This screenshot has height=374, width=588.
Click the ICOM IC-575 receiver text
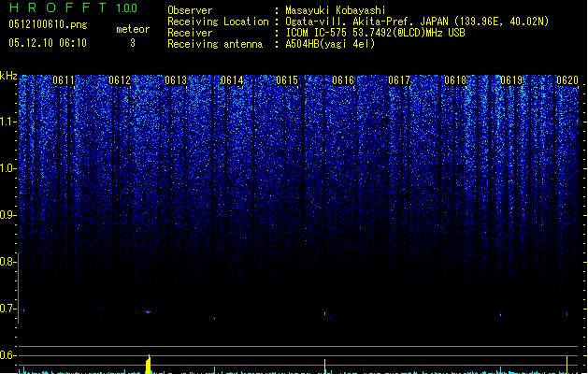pos(375,33)
